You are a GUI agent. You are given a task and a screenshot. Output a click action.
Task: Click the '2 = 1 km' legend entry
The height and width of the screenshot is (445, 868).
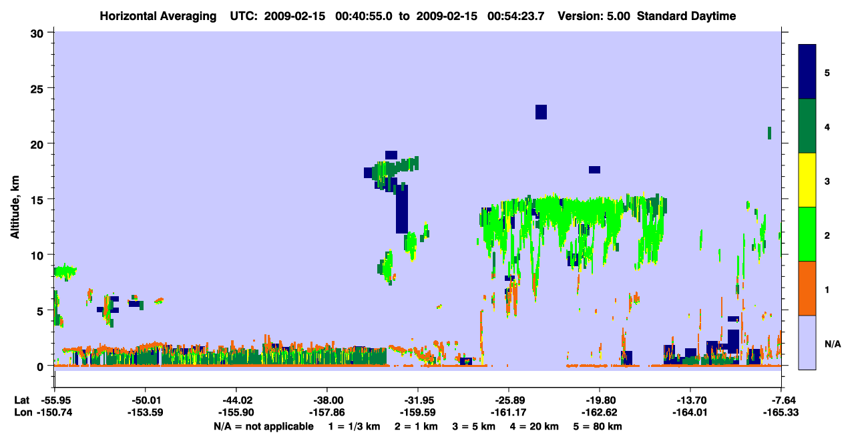click(415, 426)
